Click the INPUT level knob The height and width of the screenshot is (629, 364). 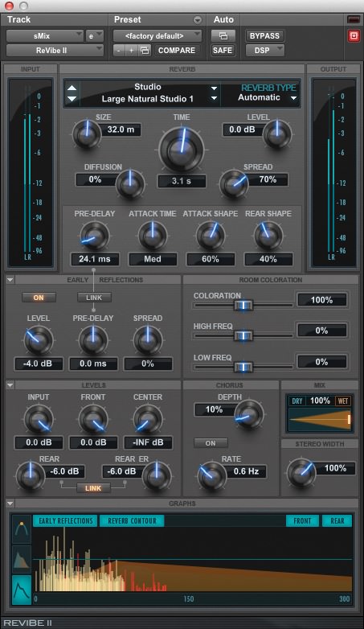pyautogui.click(x=39, y=419)
